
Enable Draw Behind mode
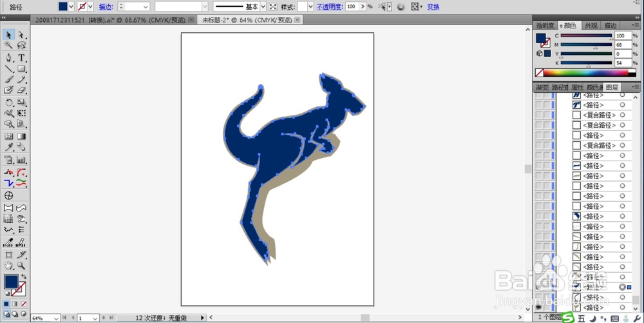click(15, 314)
